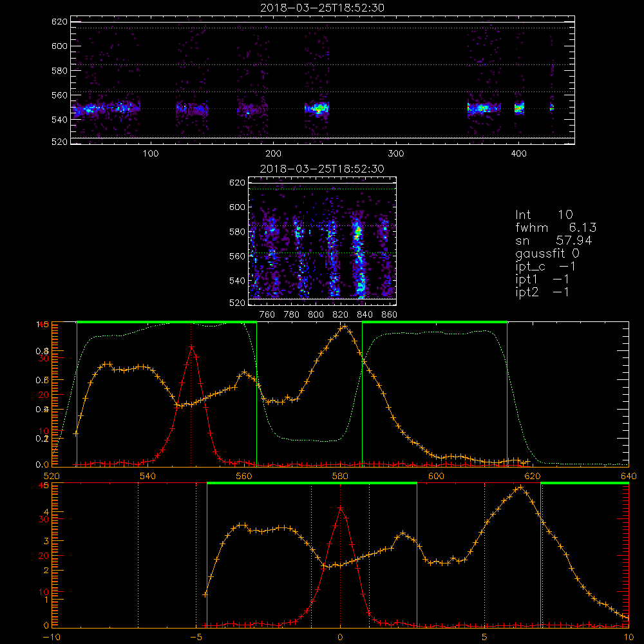Click the orange curve peak in bottom plot

(521, 488)
